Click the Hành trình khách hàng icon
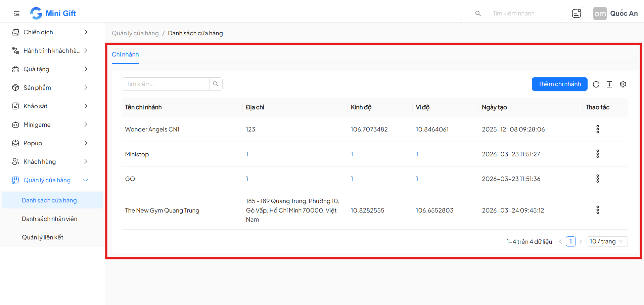This screenshot has width=644, height=305. (x=15, y=51)
